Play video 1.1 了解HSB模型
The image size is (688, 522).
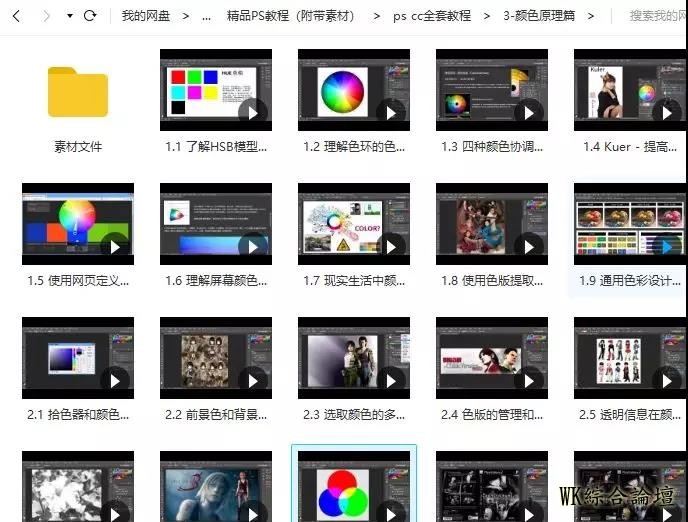coord(253,113)
